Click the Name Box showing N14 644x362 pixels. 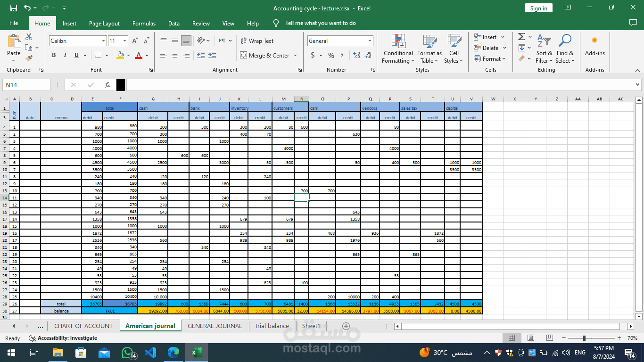point(26,85)
